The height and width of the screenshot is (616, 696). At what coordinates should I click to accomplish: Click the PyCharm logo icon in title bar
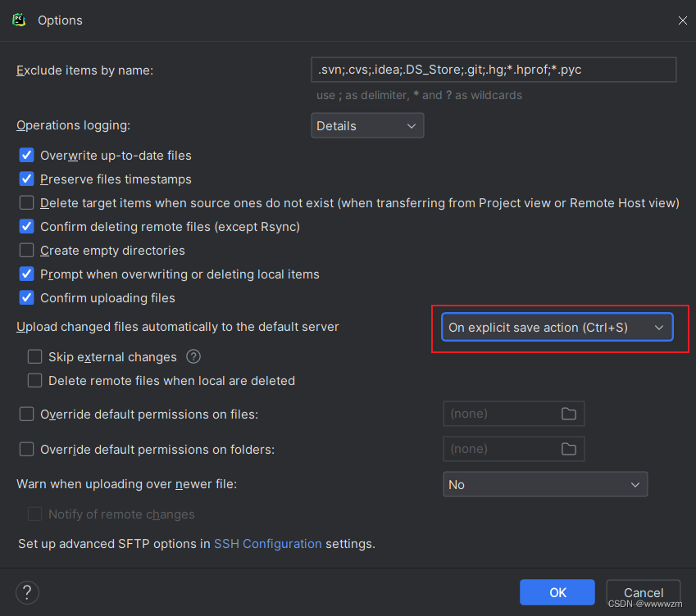click(19, 20)
